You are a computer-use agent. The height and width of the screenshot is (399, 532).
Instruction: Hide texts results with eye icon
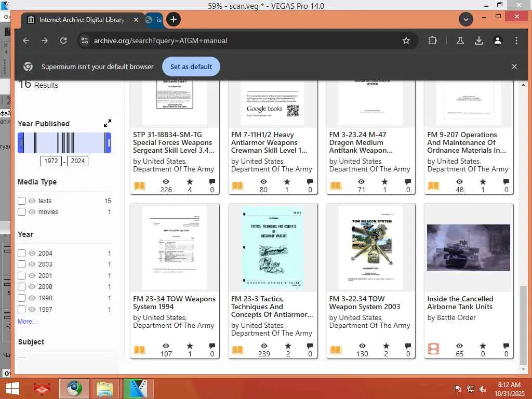(32, 201)
